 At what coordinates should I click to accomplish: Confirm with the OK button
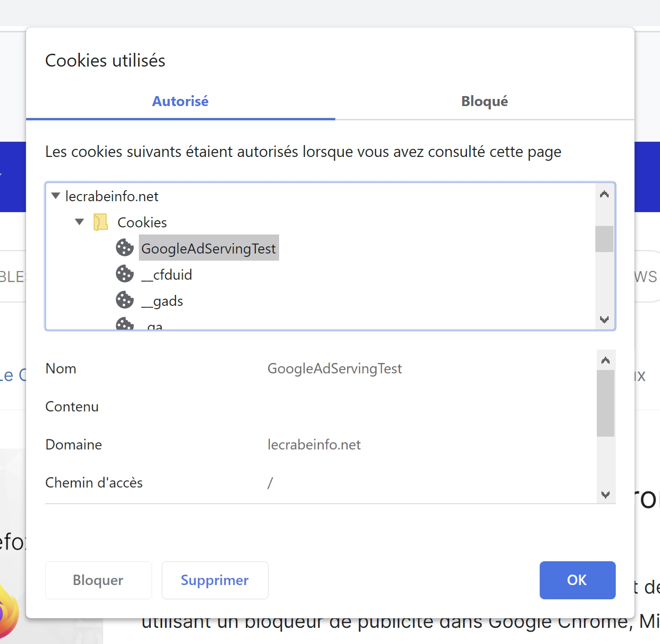[577, 580]
